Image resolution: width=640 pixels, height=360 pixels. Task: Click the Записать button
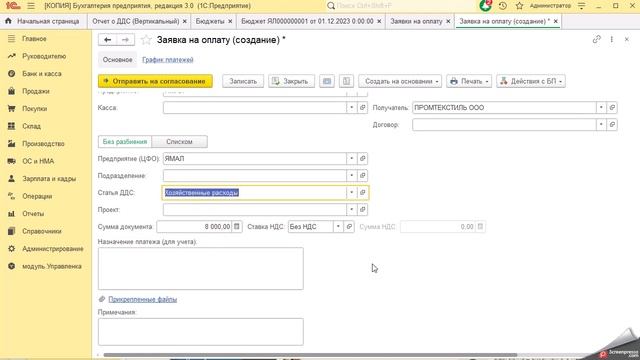point(243,81)
